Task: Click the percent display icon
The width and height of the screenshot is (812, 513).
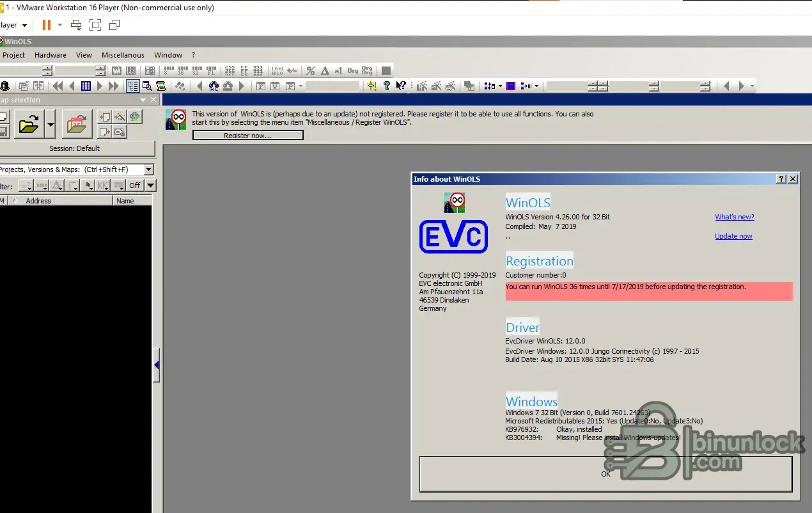Action: [x=311, y=71]
